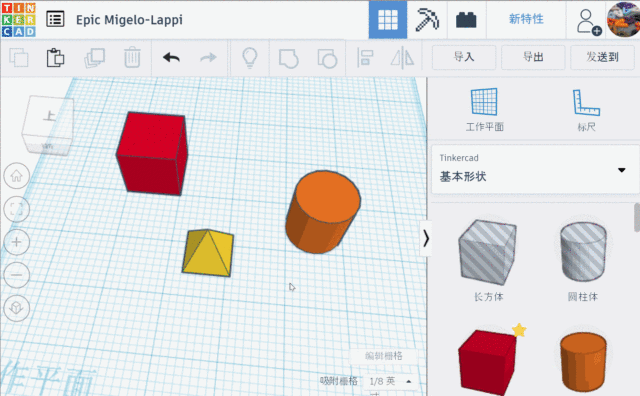Toggle favorite star on red box
The height and width of the screenshot is (396, 640).
coord(519,330)
